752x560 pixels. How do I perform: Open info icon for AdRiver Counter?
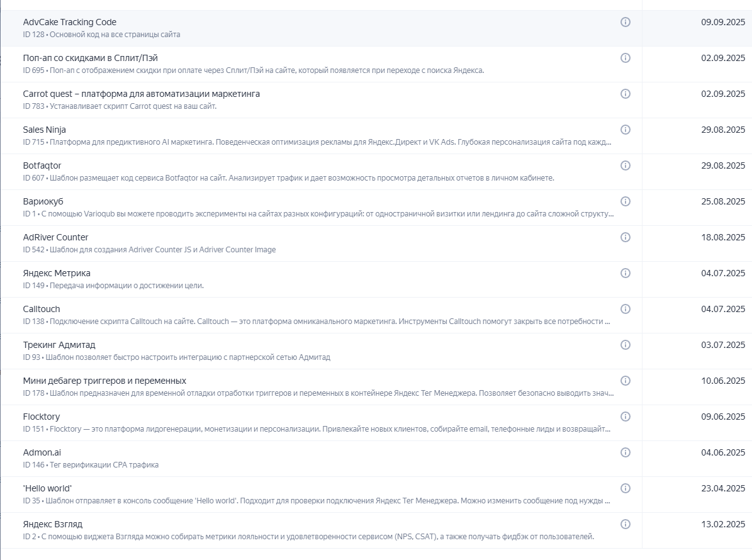click(626, 237)
